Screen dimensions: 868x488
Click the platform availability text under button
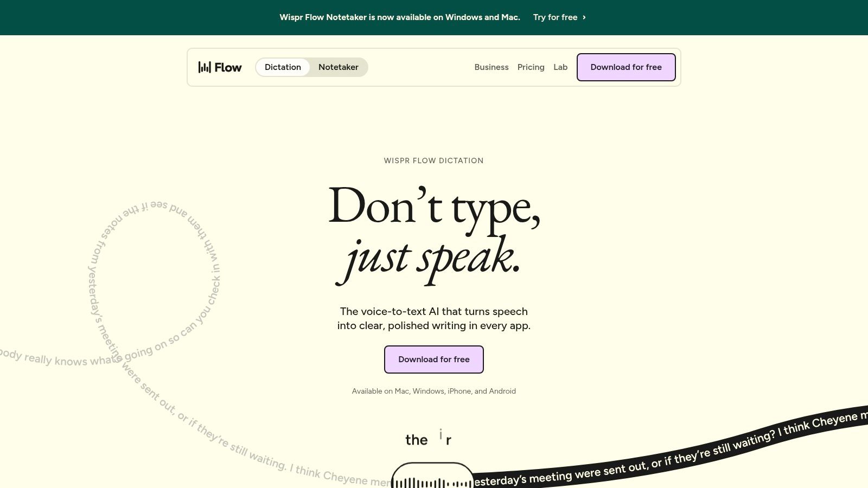(434, 391)
